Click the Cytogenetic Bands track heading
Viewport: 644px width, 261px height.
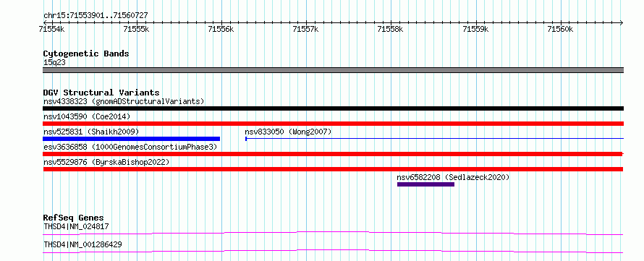pos(86,54)
